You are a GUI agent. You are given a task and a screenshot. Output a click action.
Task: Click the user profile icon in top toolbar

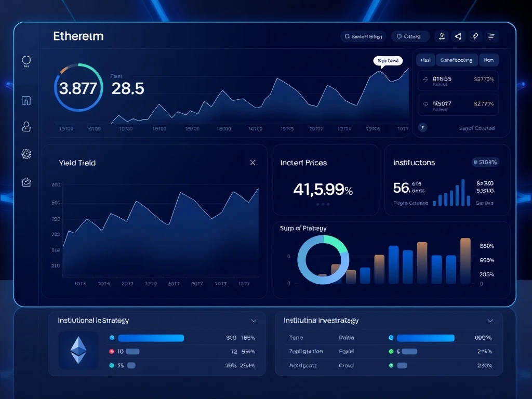point(442,36)
